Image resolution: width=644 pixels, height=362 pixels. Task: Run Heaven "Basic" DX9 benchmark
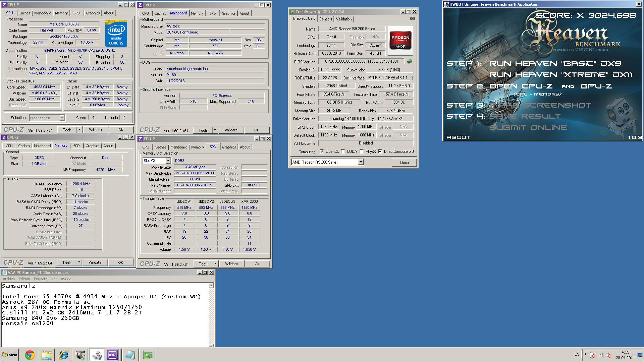pos(555,64)
